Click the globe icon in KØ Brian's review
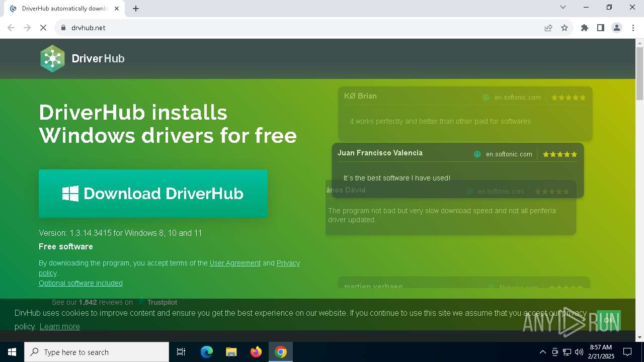 tap(486, 98)
